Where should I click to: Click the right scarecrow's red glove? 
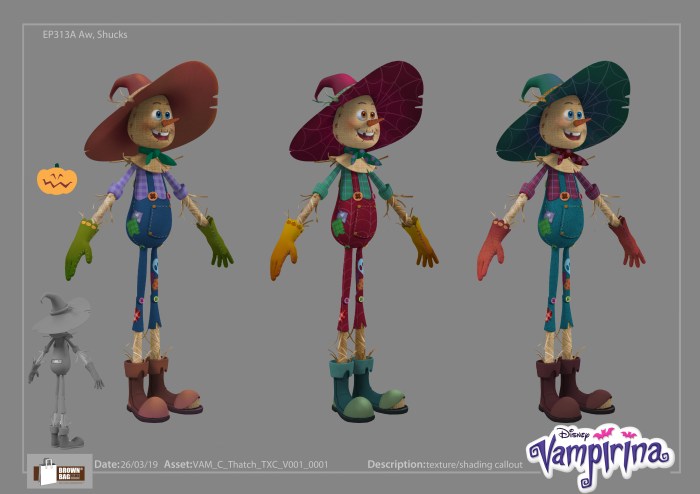click(492, 250)
